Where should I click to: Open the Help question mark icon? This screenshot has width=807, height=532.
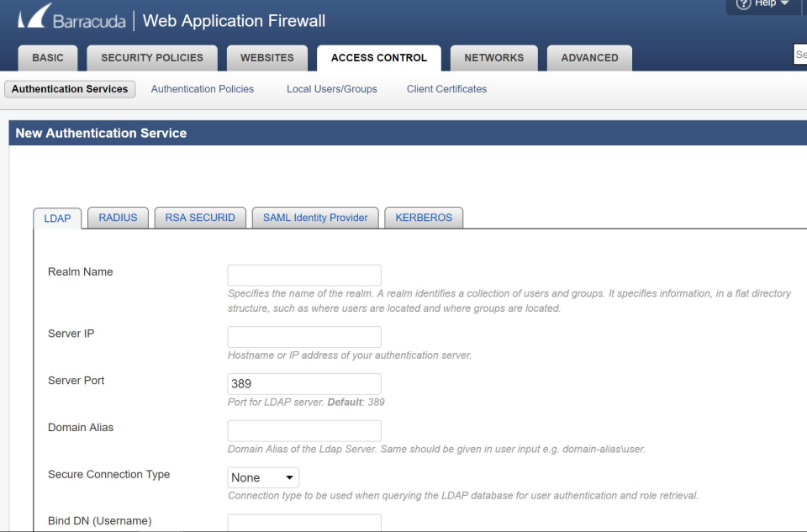pyautogui.click(x=744, y=4)
